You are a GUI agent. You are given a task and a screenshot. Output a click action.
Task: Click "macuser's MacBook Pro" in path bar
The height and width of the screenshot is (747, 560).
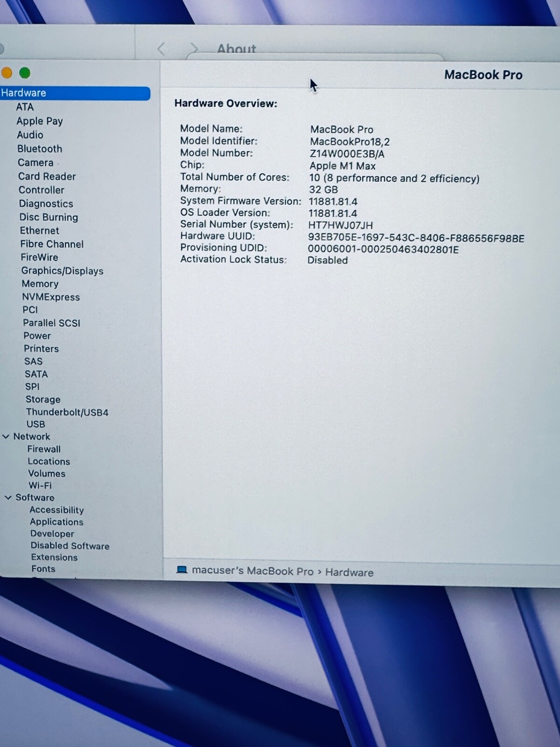click(x=252, y=571)
